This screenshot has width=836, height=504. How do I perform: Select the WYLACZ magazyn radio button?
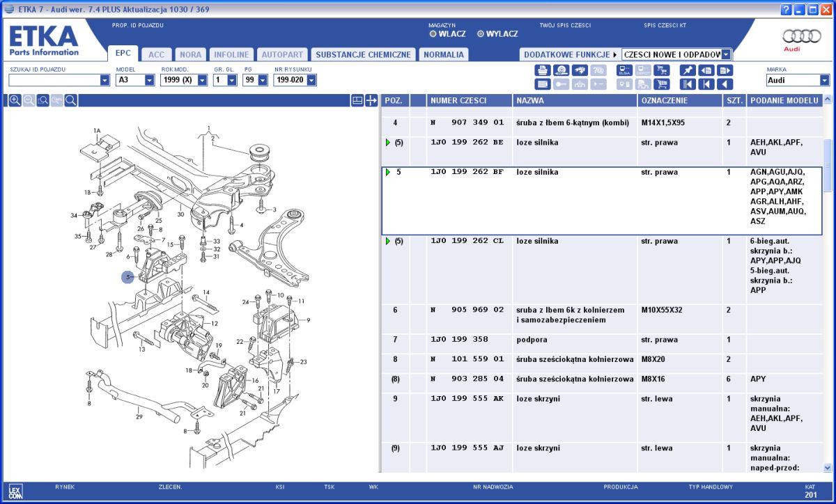481,33
